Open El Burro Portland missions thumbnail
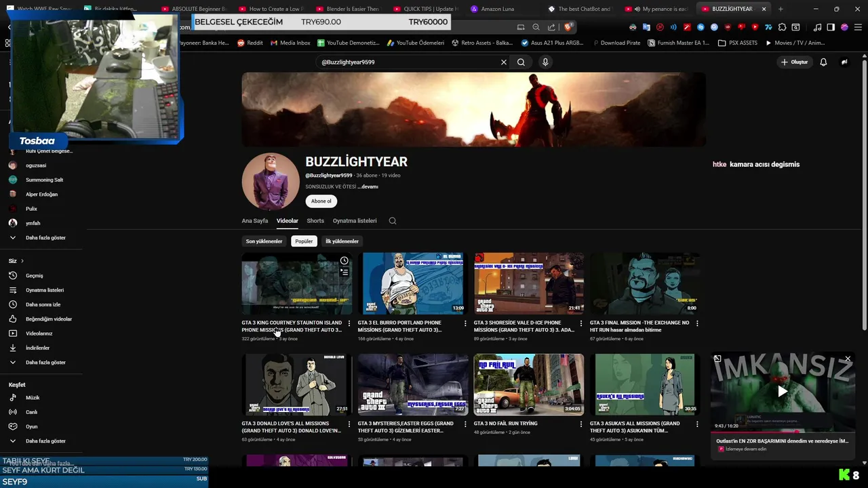The width and height of the screenshot is (868, 488). pyautogui.click(x=413, y=283)
